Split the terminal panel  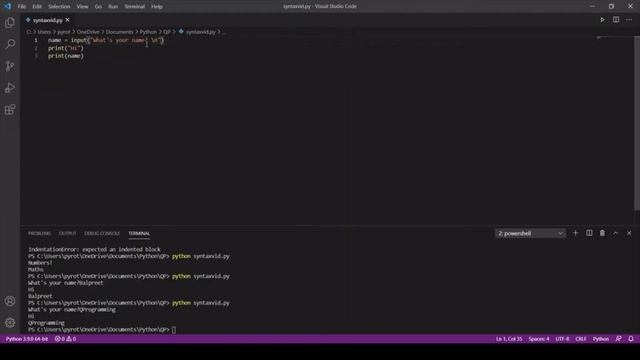click(x=589, y=233)
